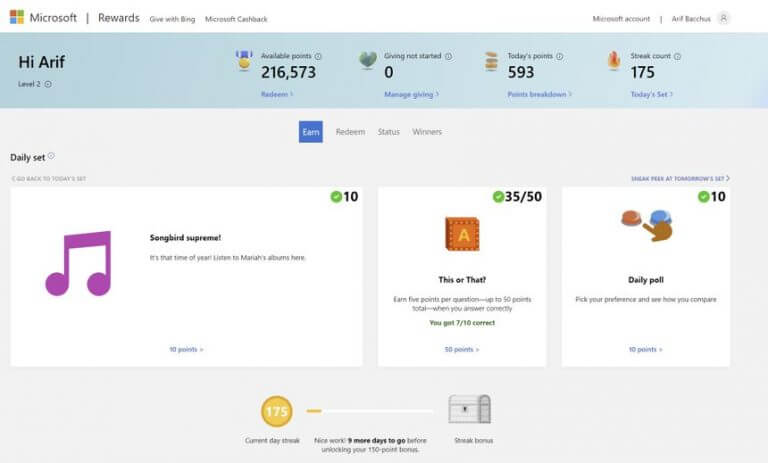Click 10 points link on Songbird card
The width and height of the screenshot is (768, 463).
(x=186, y=349)
